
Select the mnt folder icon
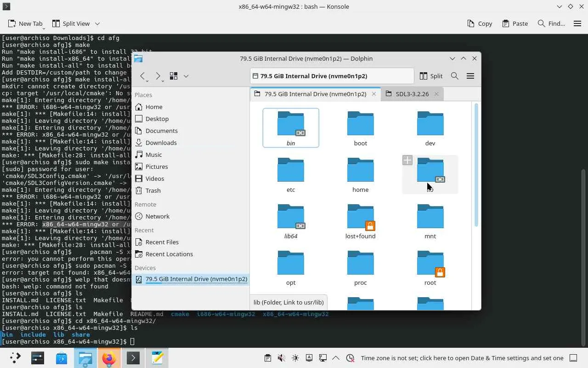[x=430, y=217]
